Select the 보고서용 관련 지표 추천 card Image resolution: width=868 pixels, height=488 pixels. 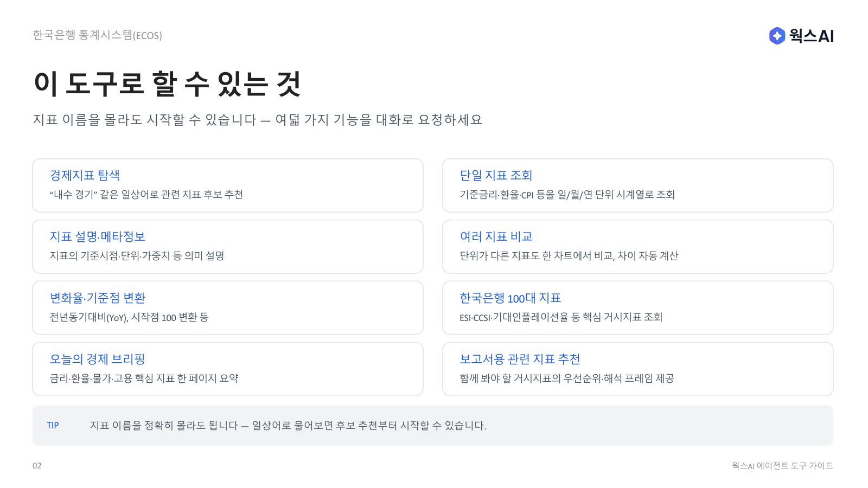pyautogui.click(x=638, y=369)
